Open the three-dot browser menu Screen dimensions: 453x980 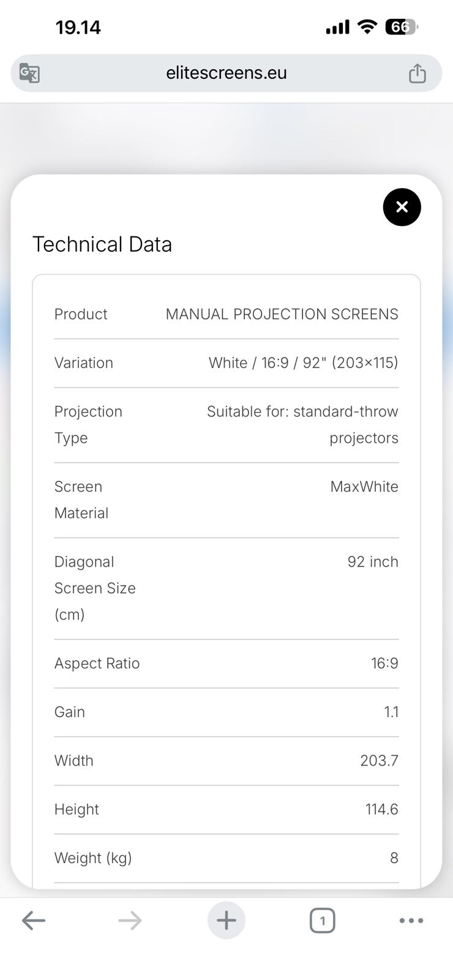[x=411, y=920]
